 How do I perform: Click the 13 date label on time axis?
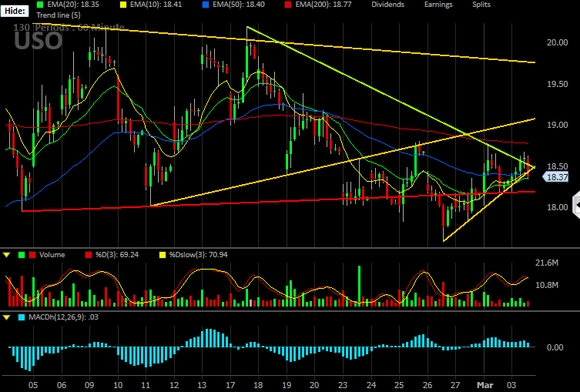202,385
